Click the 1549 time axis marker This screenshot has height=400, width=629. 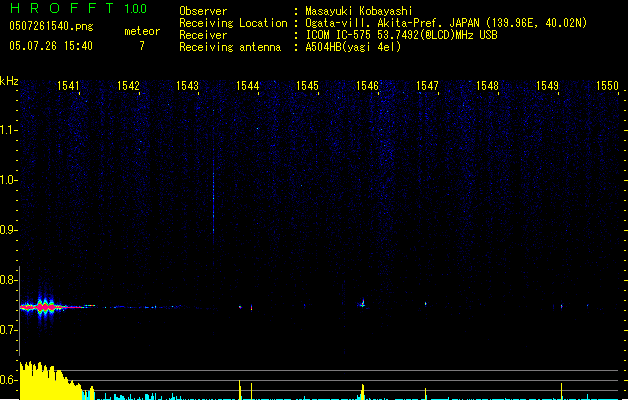(x=547, y=86)
